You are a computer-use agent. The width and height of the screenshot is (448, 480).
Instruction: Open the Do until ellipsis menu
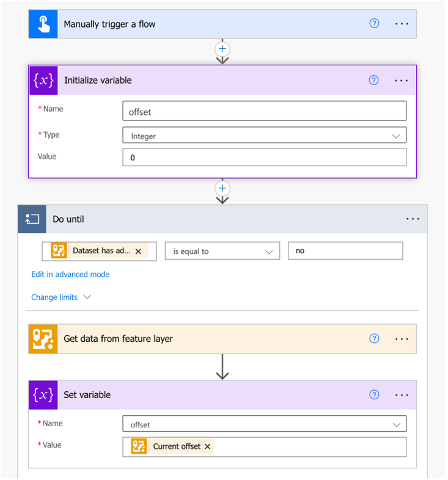(x=413, y=218)
